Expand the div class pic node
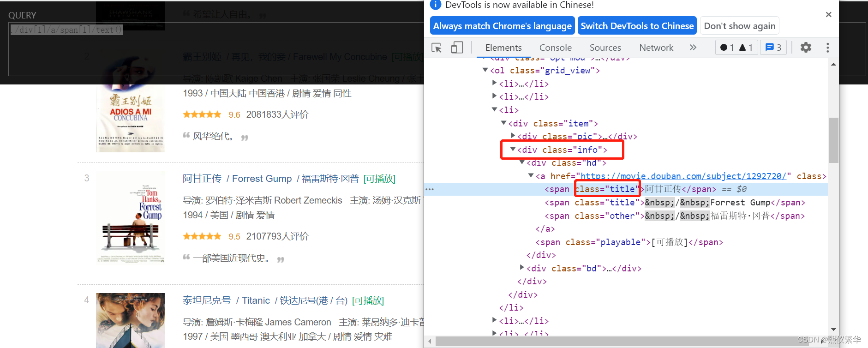The image size is (868, 348). (513, 136)
